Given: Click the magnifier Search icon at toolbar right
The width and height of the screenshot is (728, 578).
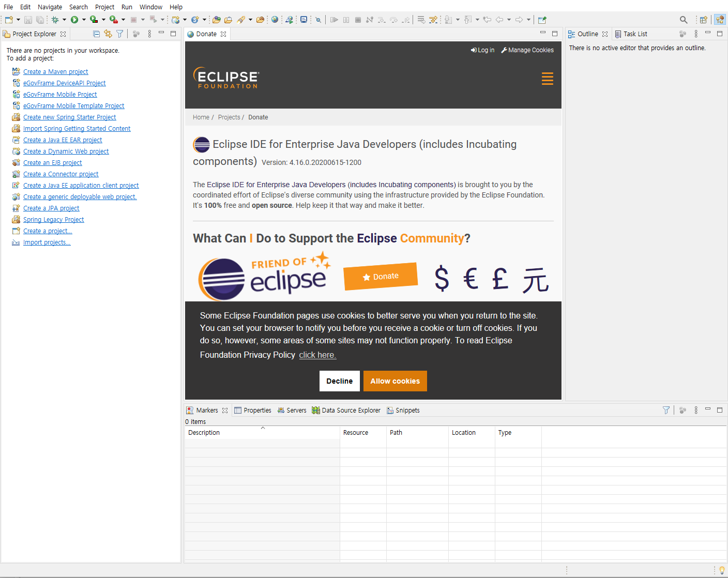Looking at the screenshot, I should [684, 20].
